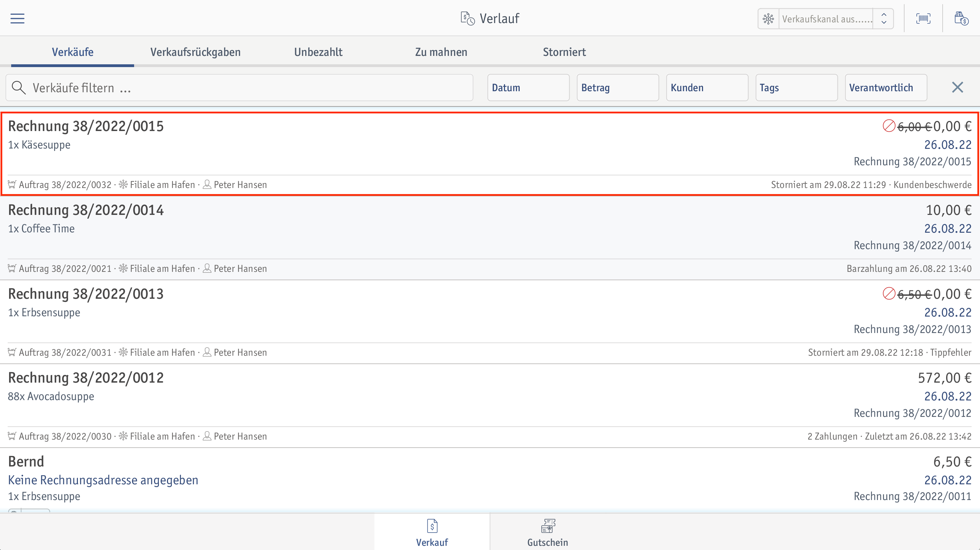The image size is (980, 550).
Task: Click cancelled icon next to 6,00 €
Action: [x=889, y=126]
